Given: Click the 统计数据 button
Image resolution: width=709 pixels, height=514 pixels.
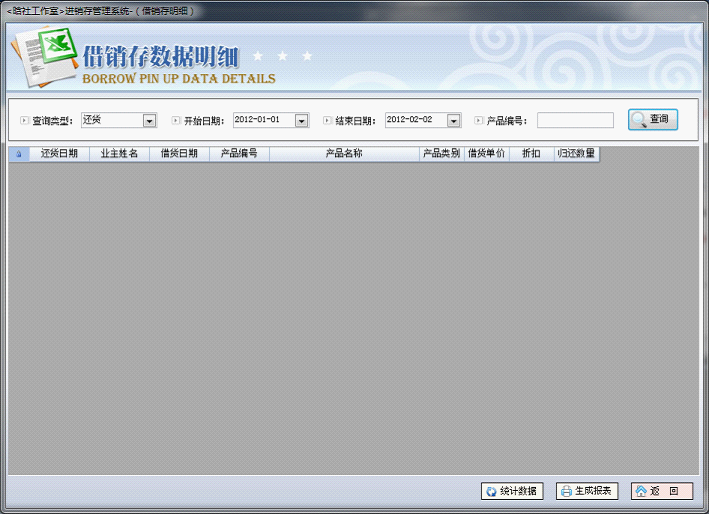Looking at the screenshot, I should coord(512,491).
